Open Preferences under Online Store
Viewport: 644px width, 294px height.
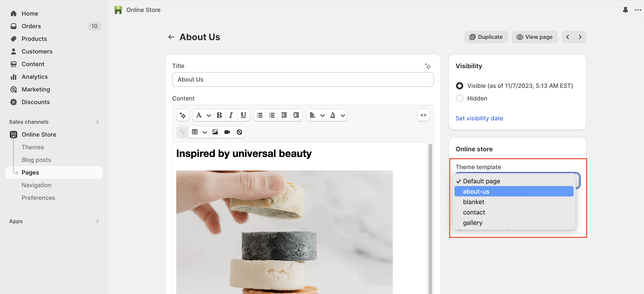[x=38, y=198]
